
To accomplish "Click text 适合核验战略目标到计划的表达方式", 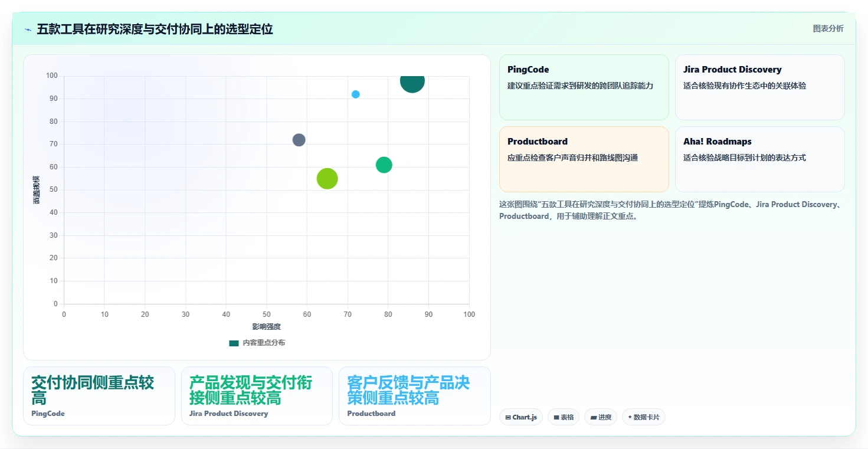I will [x=745, y=158].
